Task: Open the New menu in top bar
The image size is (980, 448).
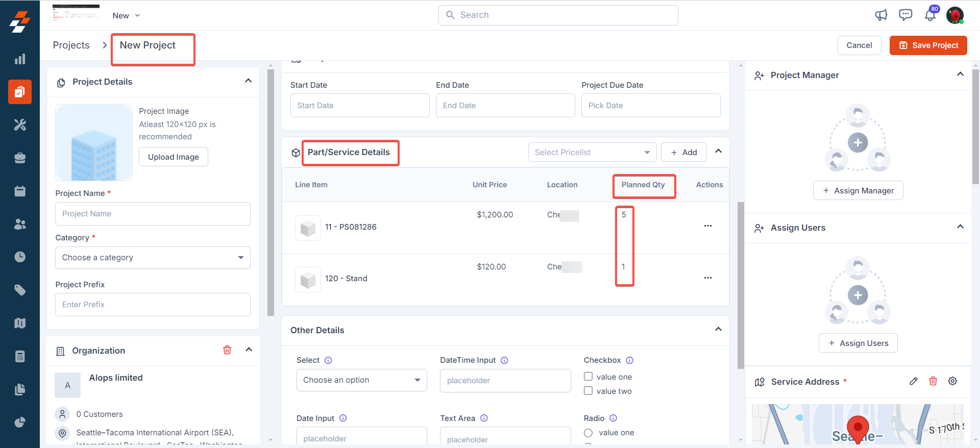Action: (126, 16)
